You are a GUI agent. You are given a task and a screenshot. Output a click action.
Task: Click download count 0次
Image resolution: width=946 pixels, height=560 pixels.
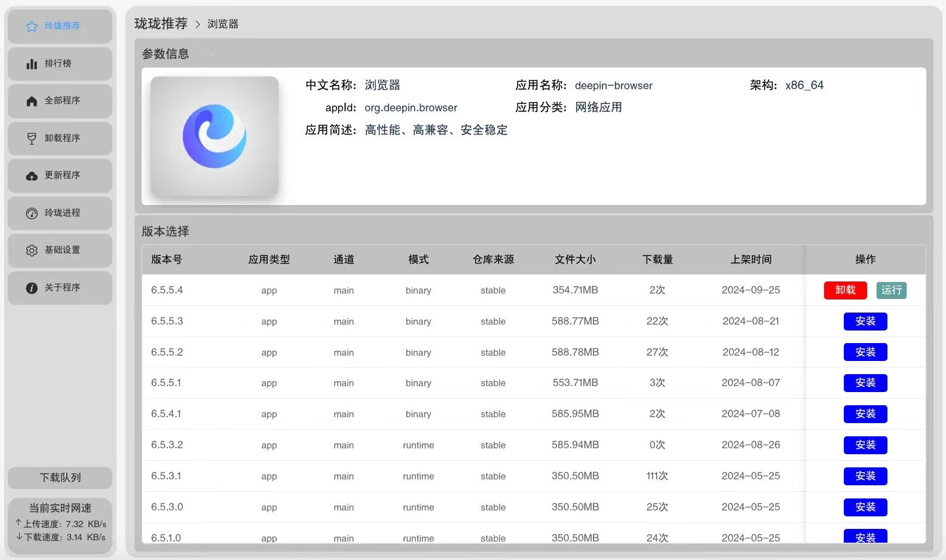coord(657,445)
